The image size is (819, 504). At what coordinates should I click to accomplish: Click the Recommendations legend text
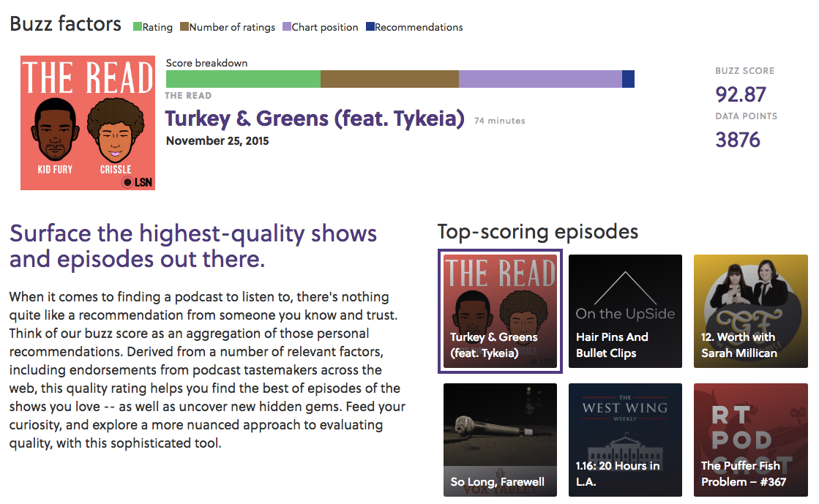click(419, 27)
